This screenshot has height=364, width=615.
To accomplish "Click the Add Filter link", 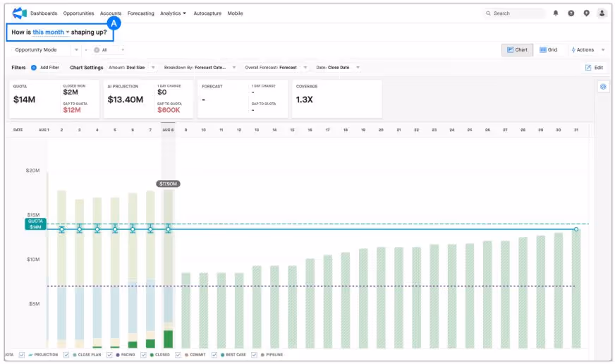I will coord(49,68).
